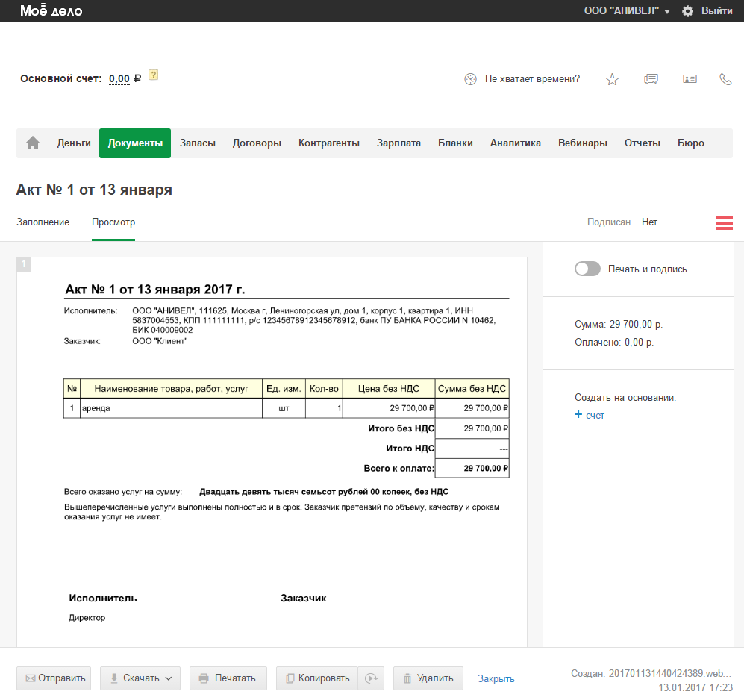Click the Закрыть link

pos(496,679)
